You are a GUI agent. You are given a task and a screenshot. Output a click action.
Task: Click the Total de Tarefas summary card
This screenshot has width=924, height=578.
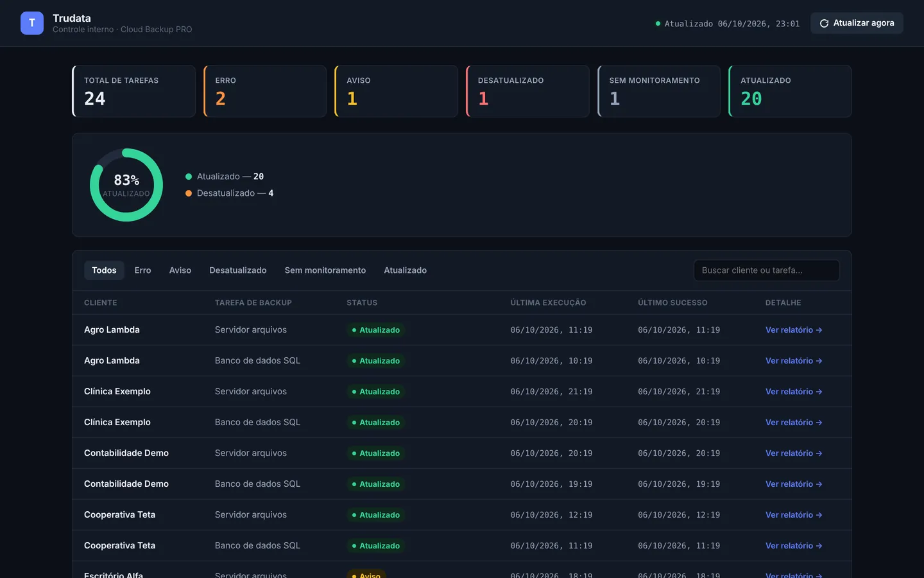pos(133,91)
